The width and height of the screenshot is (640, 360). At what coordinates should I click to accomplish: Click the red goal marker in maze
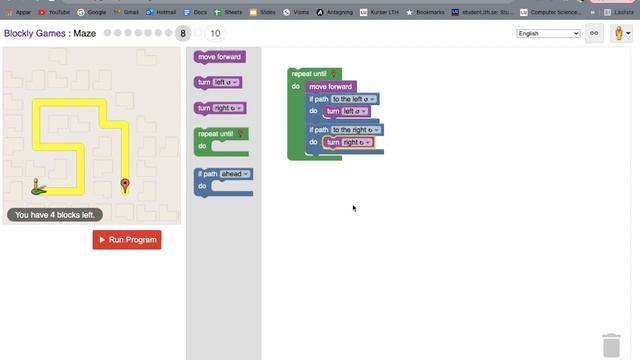click(x=125, y=186)
